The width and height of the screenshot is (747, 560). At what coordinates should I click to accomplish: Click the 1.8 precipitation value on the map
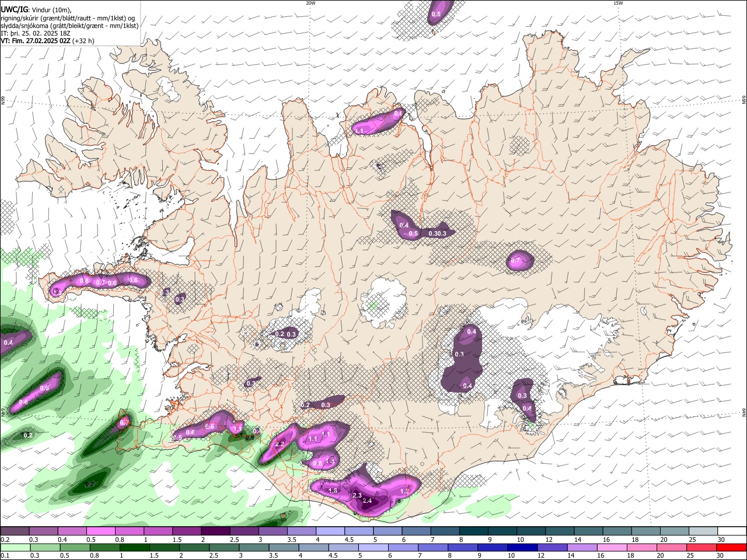coord(333,491)
